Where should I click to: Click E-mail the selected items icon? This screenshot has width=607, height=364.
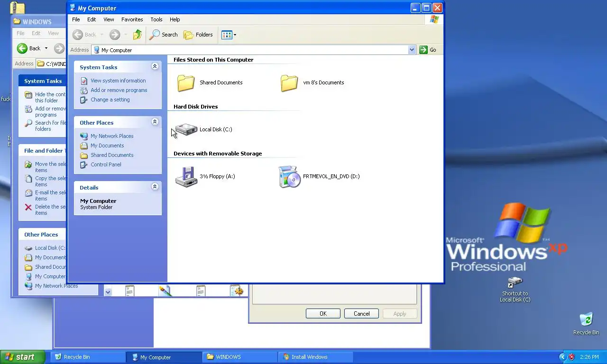pos(28,193)
